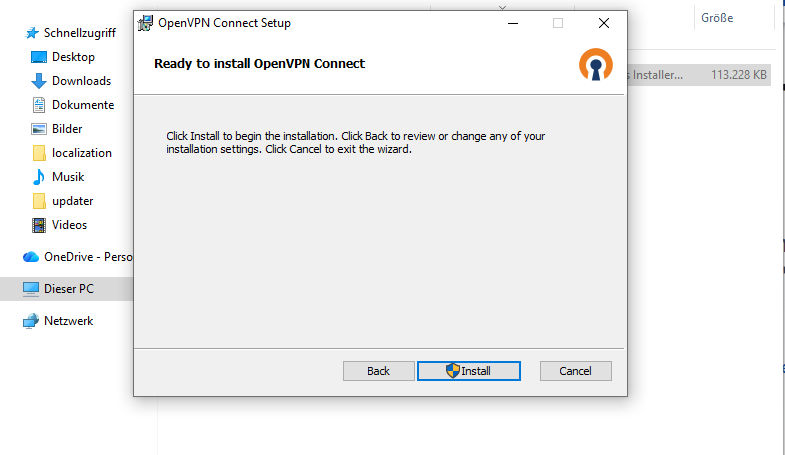Viewport: 785px width, 455px height.
Task: Select the updater folder
Action: point(72,201)
